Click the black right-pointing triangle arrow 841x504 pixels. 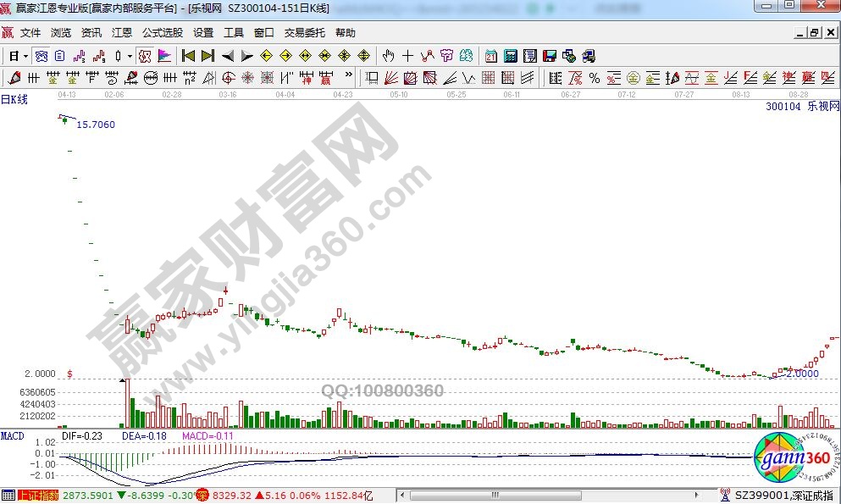[246, 56]
